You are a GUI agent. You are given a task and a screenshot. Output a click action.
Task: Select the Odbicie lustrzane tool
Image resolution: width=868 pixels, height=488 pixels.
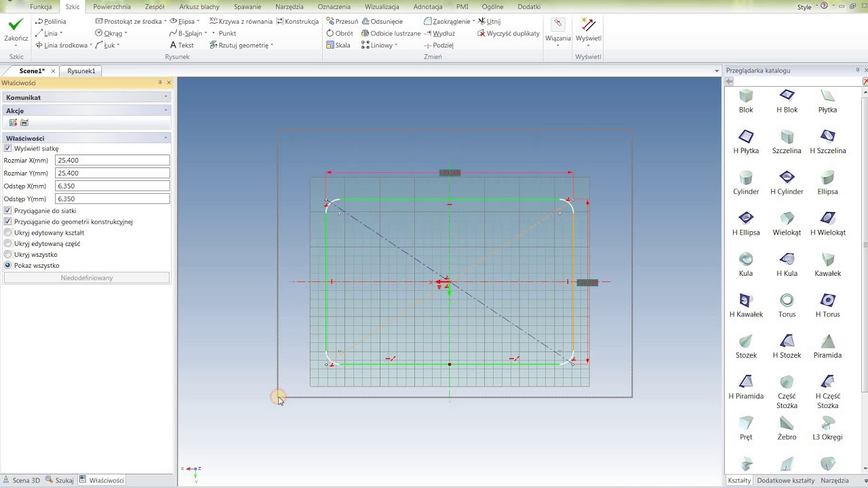(391, 33)
